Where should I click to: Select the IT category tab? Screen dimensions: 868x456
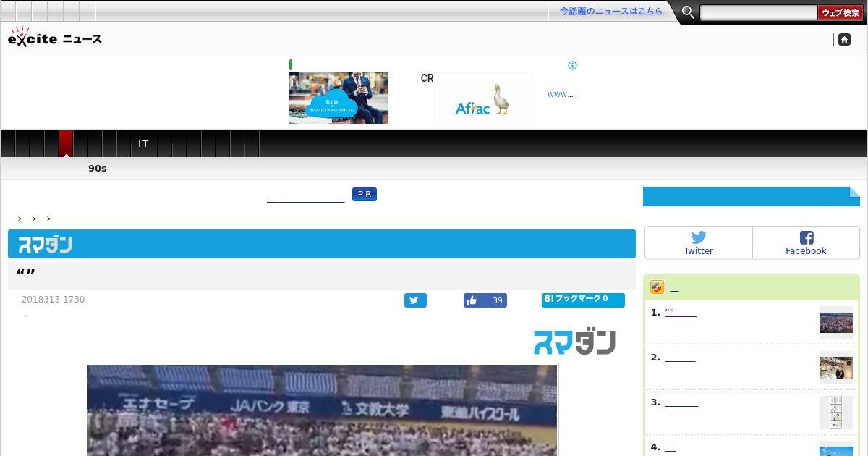click(143, 144)
